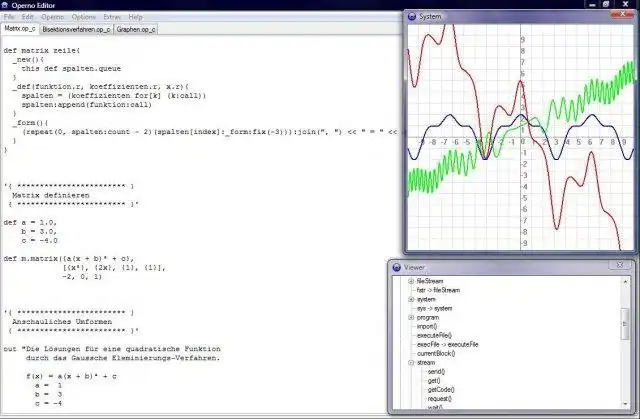The image size is (640, 419).
Task: Select 'sys -> system' in Viewer tree
Action: click(x=434, y=308)
